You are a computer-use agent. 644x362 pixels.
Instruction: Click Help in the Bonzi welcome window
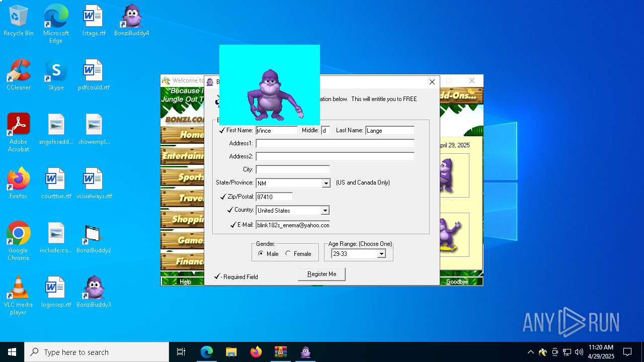coord(185,282)
